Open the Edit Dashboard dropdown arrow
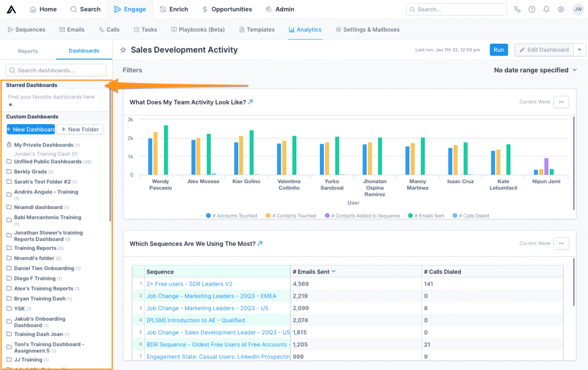 (x=580, y=49)
